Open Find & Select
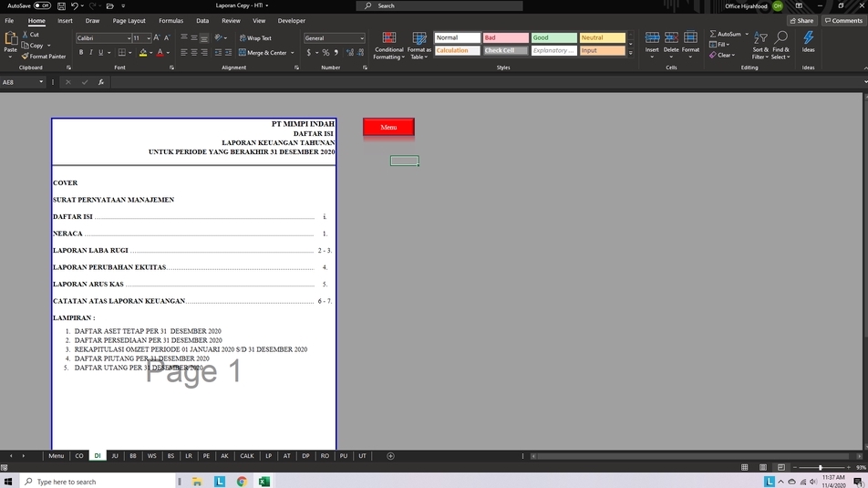Viewport: 868px width, 488px height. click(780, 46)
